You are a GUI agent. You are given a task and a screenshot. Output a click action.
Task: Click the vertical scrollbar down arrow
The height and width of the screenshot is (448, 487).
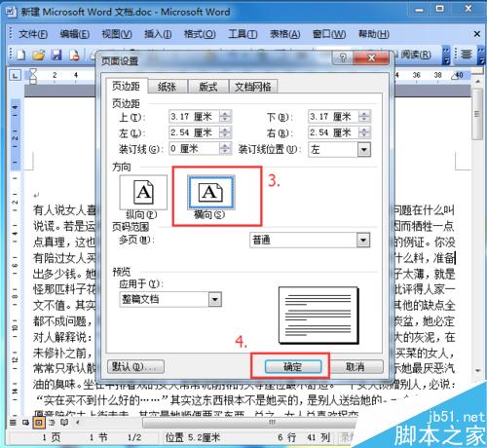pos(477,370)
